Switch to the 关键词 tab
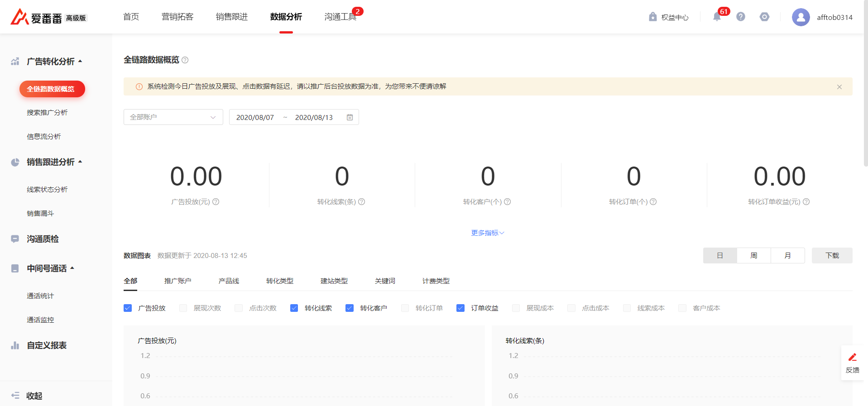 point(385,281)
